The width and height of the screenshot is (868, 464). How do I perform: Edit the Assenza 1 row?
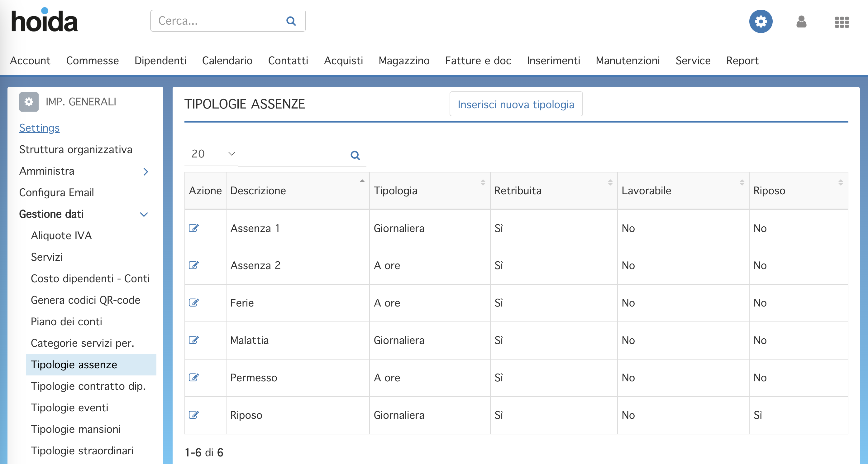(x=194, y=228)
